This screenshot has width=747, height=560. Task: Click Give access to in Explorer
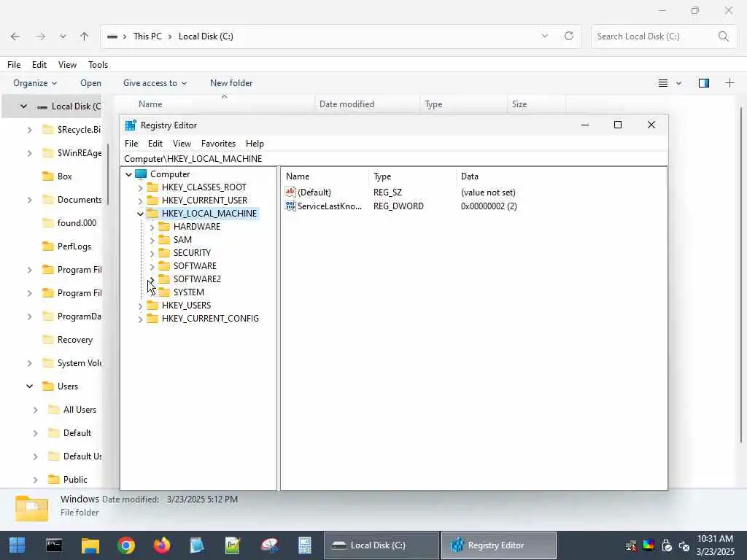[155, 83]
